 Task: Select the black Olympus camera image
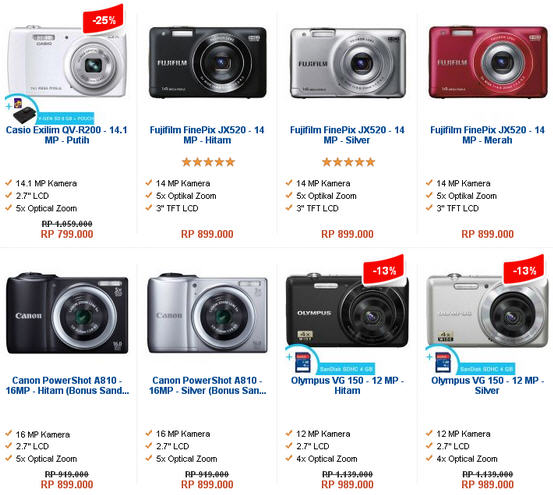(x=347, y=310)
